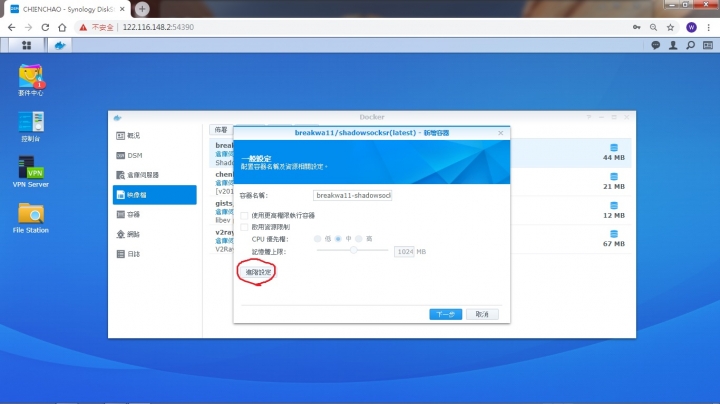Enable the high privilege container checkbox
Viewport: 720px width, 404px height.
(x=244, y=215)
